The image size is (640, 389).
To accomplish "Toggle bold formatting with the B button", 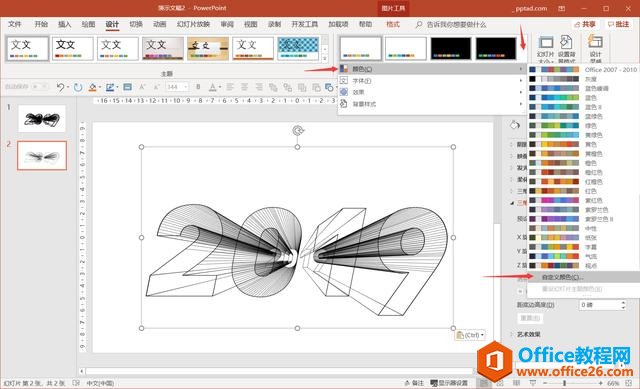I will 198,87.
